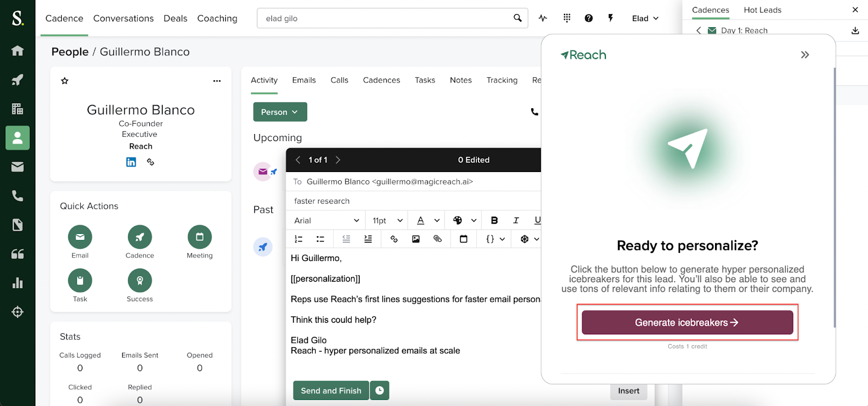
Task: Open the Elad user menu
Action: click(646, 18)
